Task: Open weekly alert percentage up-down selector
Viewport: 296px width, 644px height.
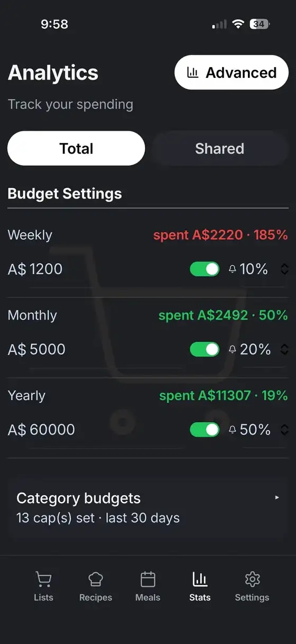Action: click(x=284, y=269)
